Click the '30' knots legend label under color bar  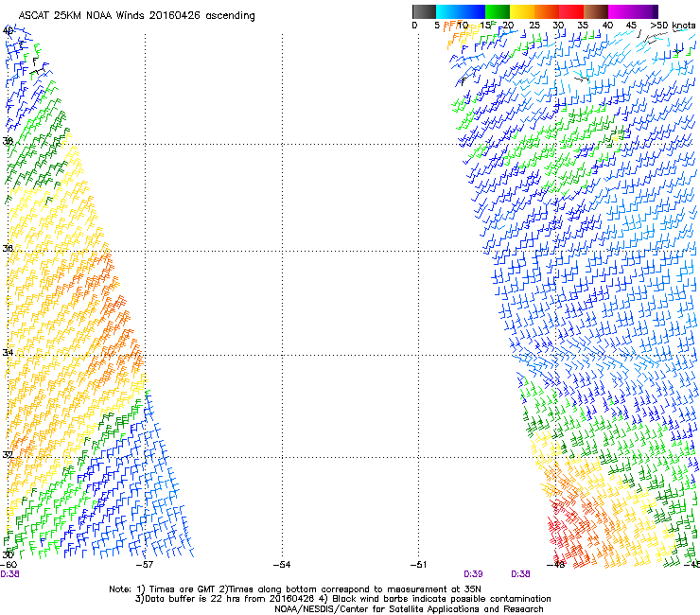pyautogui.click(x=558, y=26)
